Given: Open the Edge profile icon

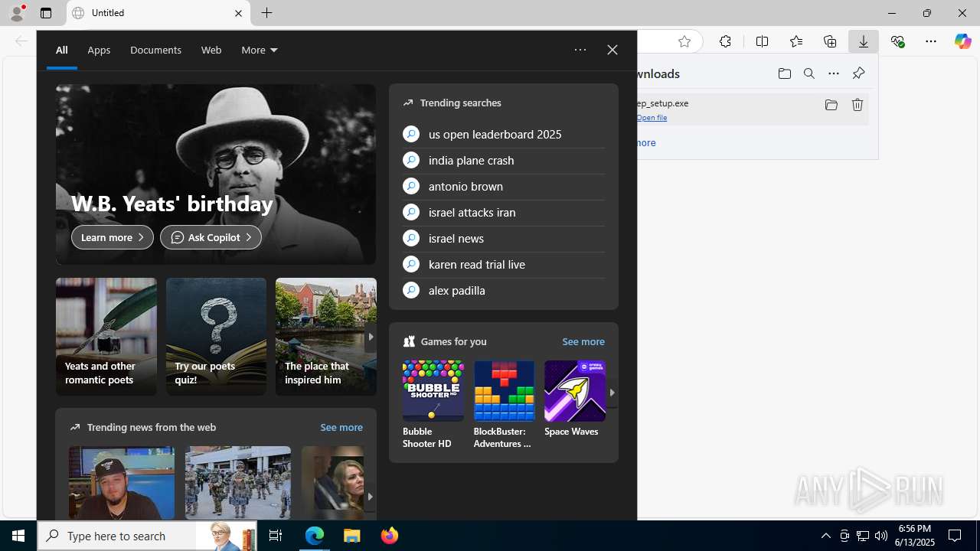Looking at the screenshot, I should click(x=17, y=13).
